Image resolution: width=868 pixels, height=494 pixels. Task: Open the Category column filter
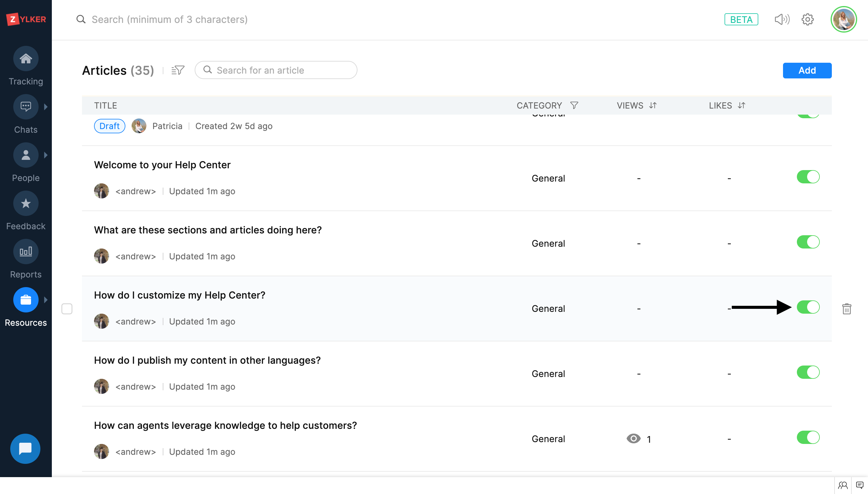tap(574, 106)
